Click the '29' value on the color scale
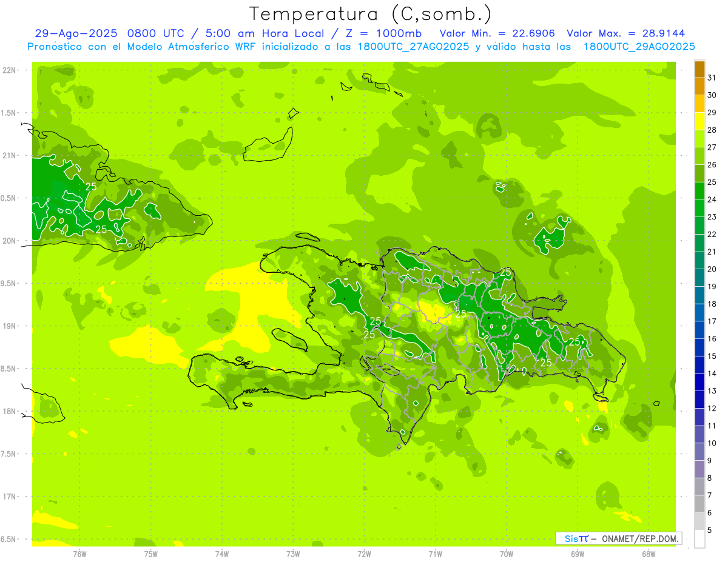This screenshot has height=562, width=728. click(712, 112)
